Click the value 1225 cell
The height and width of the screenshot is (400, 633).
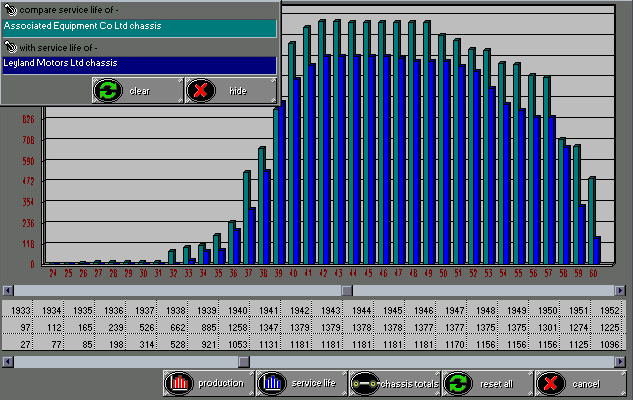point(606,327)
